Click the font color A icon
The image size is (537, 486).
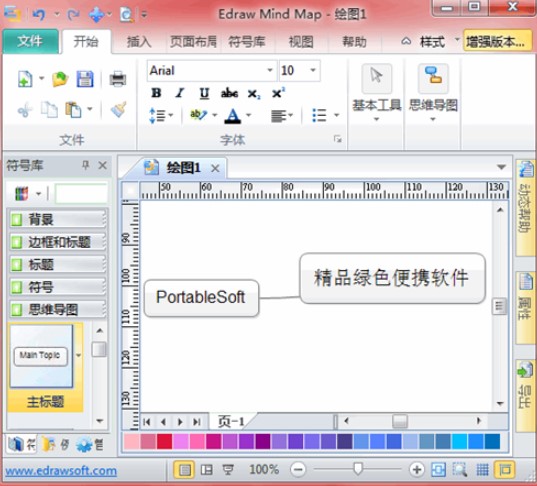tap(233, 116)
